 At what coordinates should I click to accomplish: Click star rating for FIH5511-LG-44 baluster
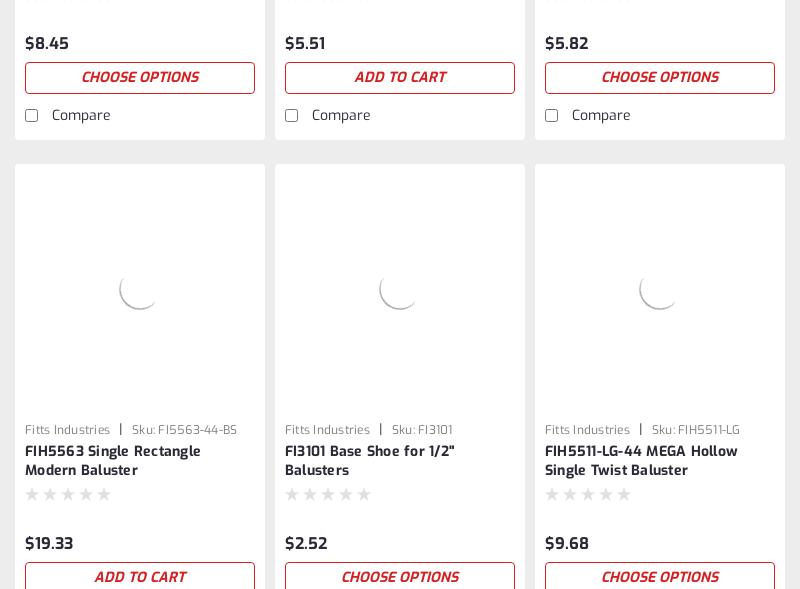[x=588, y=495]
